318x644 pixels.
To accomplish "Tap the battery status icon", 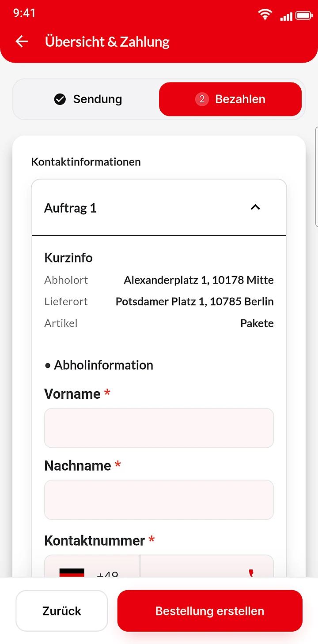I will click(x=304, y=16).
